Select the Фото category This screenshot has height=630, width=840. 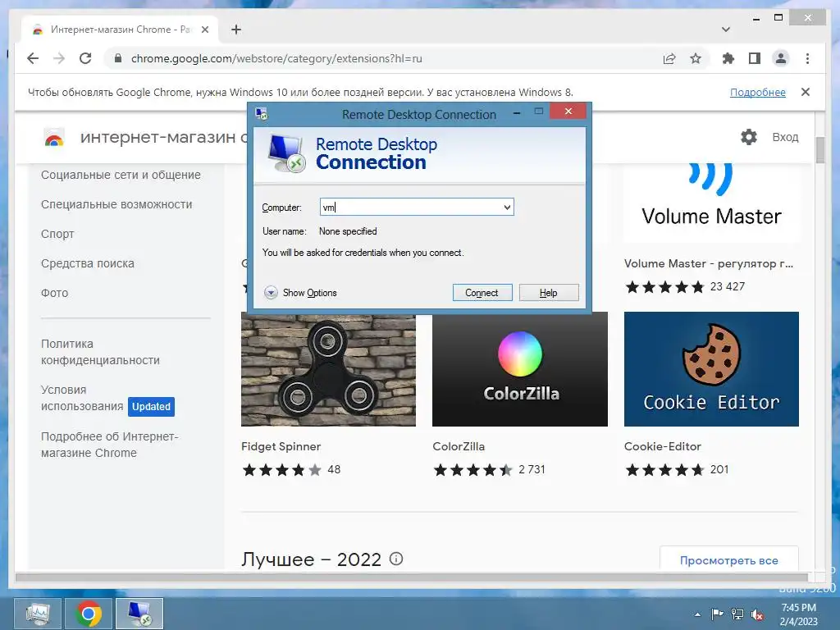55,293
